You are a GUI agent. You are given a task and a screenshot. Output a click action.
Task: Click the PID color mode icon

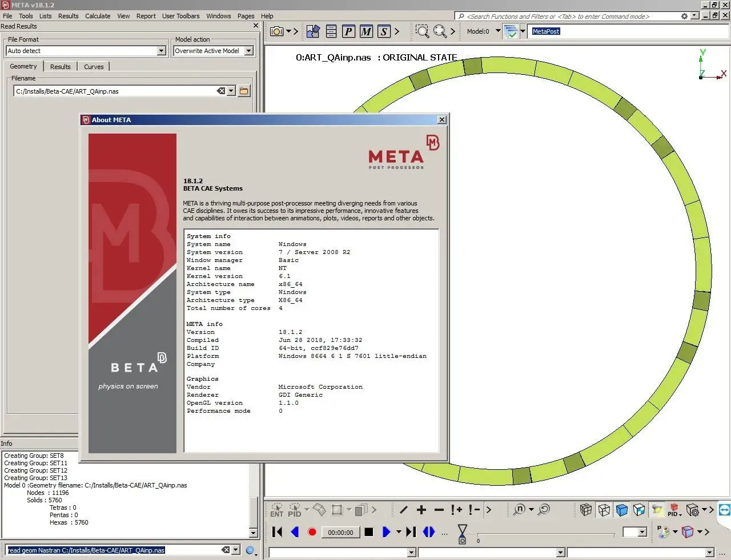pyautogui.click(x=674, y=510)
